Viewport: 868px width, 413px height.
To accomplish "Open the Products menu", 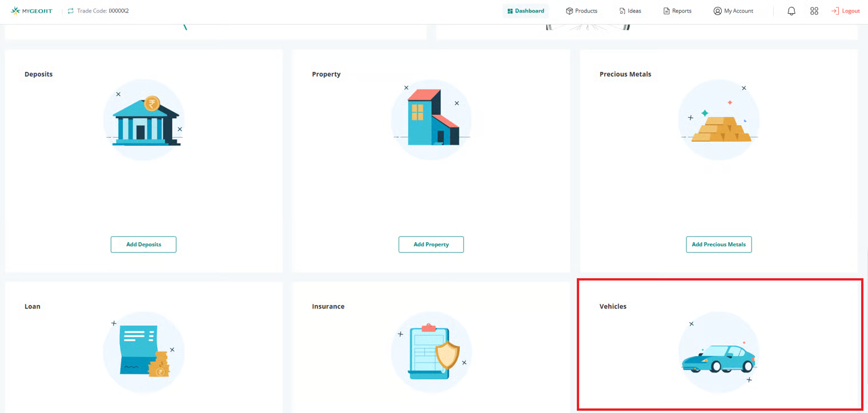I will tap(581, 11).
